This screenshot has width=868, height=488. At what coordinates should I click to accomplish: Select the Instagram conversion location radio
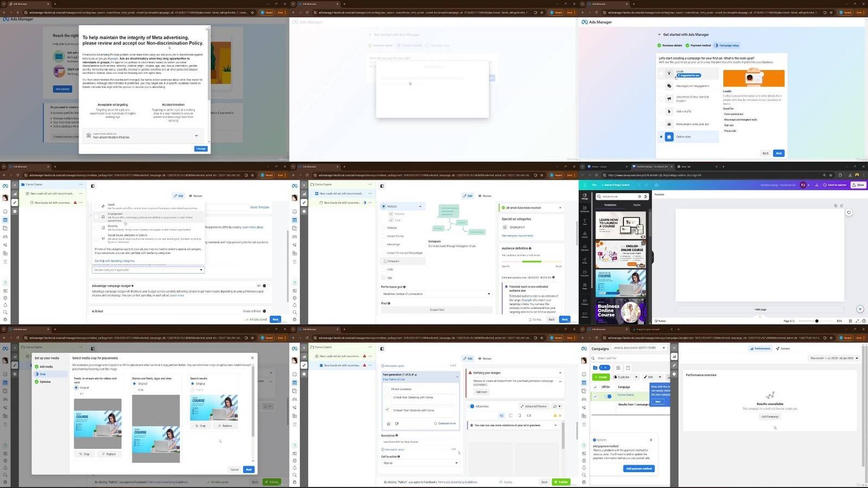point(383,261)
